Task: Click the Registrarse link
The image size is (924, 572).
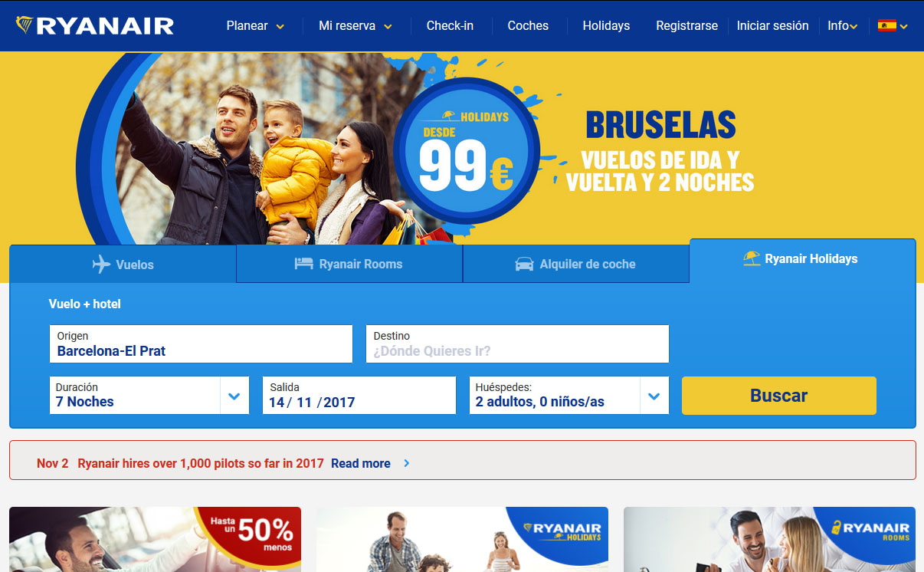Action: click(686, 25)
